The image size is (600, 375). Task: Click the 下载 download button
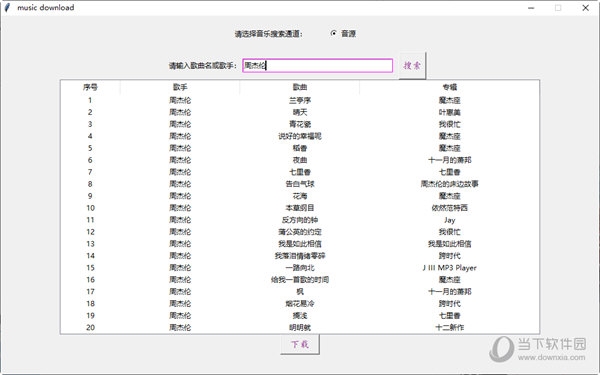[300, 344]
